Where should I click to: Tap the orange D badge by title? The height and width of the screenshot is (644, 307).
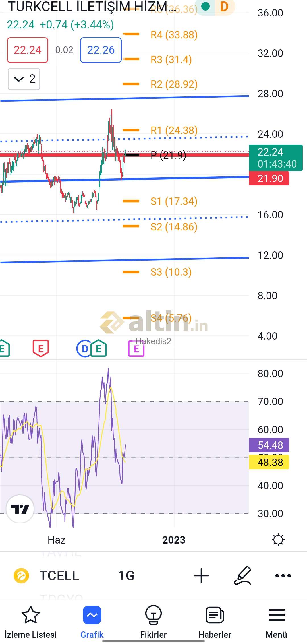pos(224,7)
